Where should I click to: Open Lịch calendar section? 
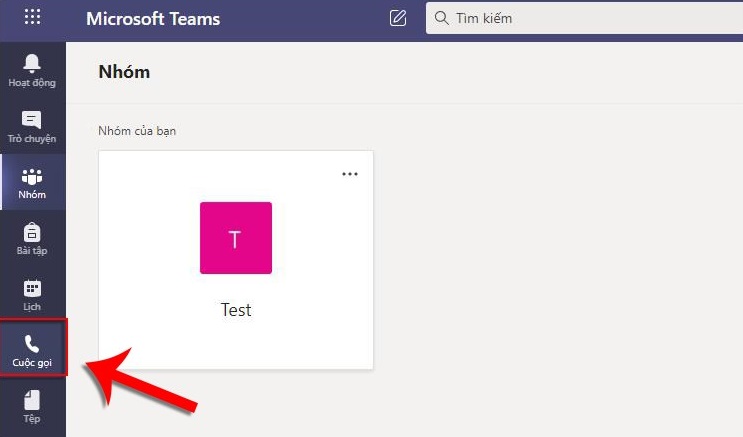(x=32, y=294)
